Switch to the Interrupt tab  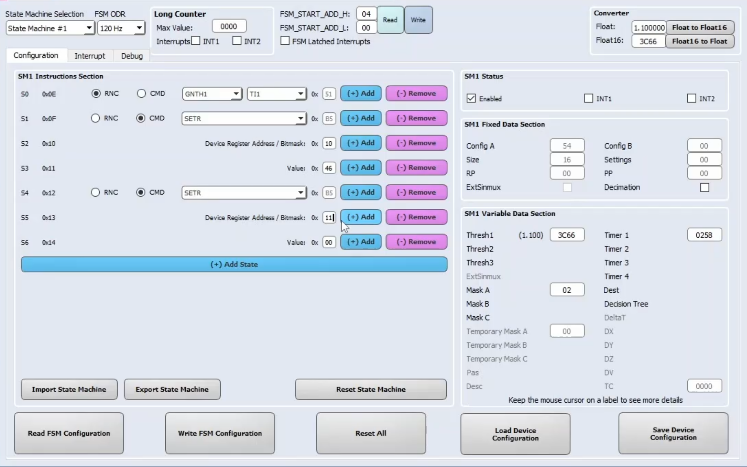point(90,56)
